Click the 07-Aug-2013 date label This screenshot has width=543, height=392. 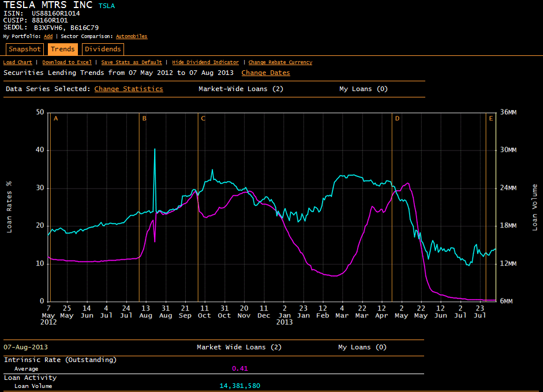25,347
